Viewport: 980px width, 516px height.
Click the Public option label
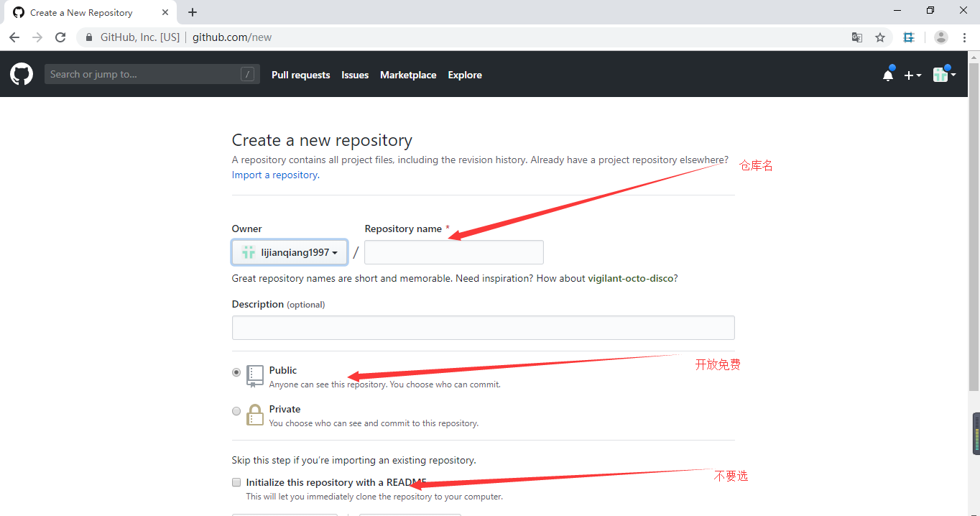[x=283, y=370]
